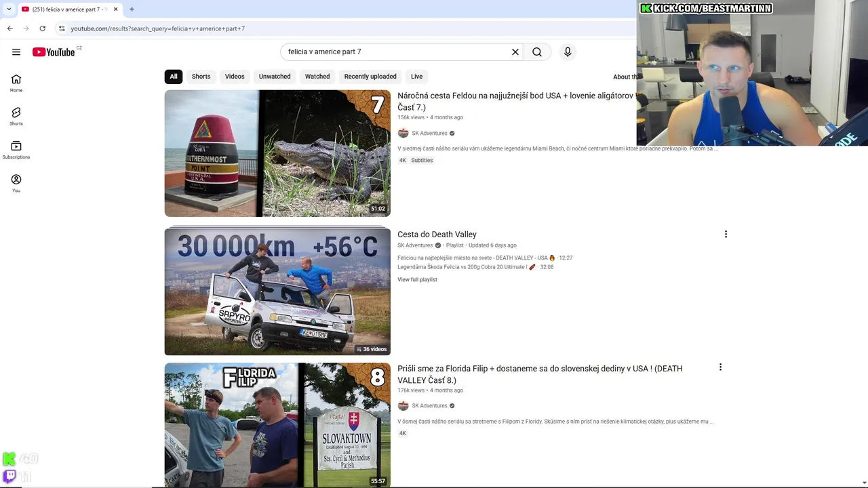Click the V ôsmej časti description snippet
The width and height of the screenshot is (868, 488).
point(555,422)
